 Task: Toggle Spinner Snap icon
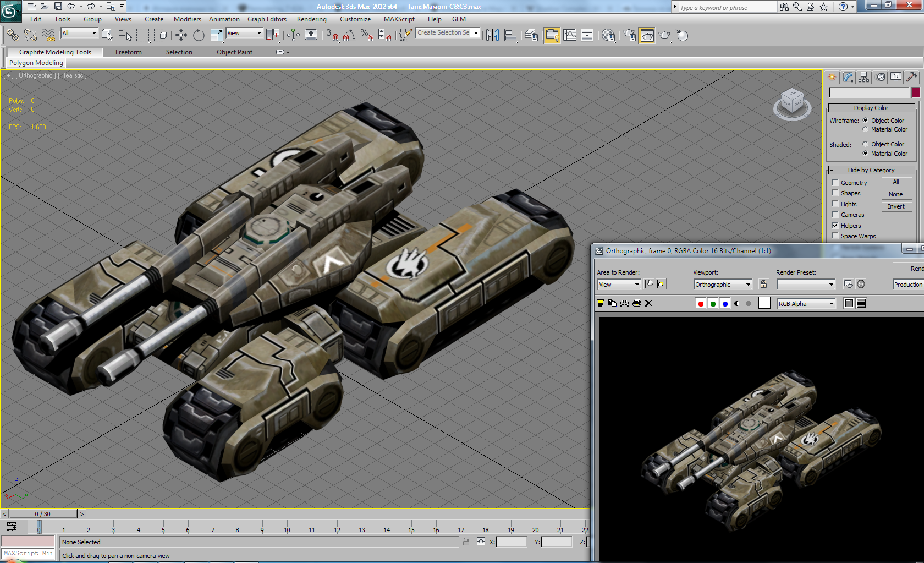click(x=384, y=35)
